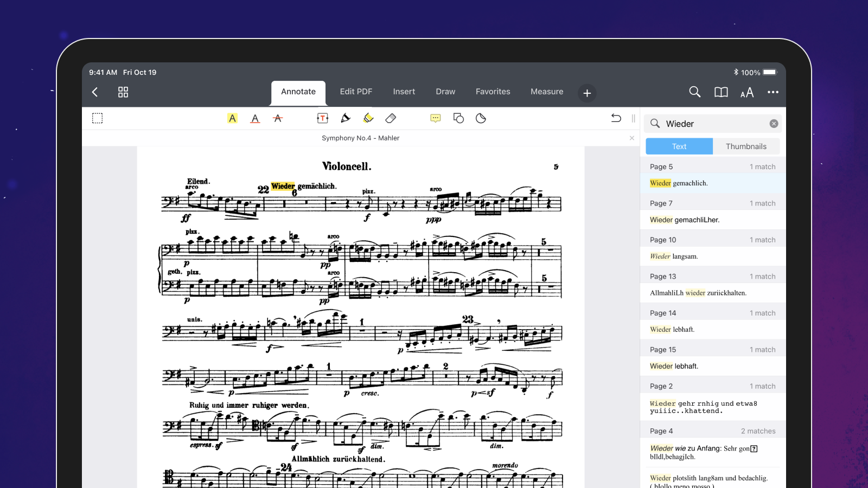The height and width of the screenshot is (488, 868).
Task: Select the rectangular selection tool
Action: tap(97, 118)
